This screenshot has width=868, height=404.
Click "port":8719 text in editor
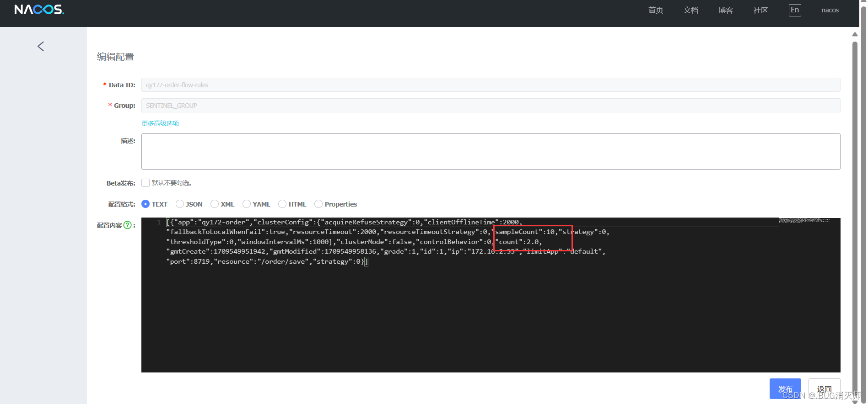click(188, 261)
